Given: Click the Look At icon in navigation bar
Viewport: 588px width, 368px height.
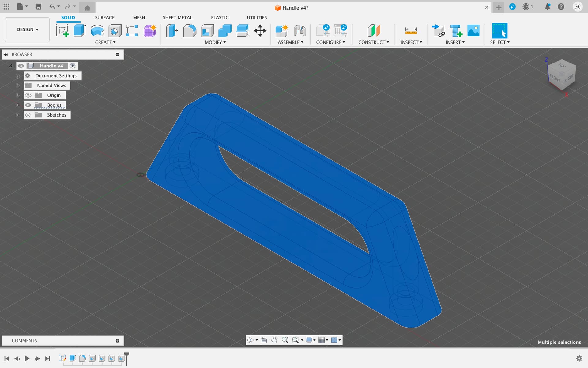Looking at the screenshot, I should coord(264,340).
